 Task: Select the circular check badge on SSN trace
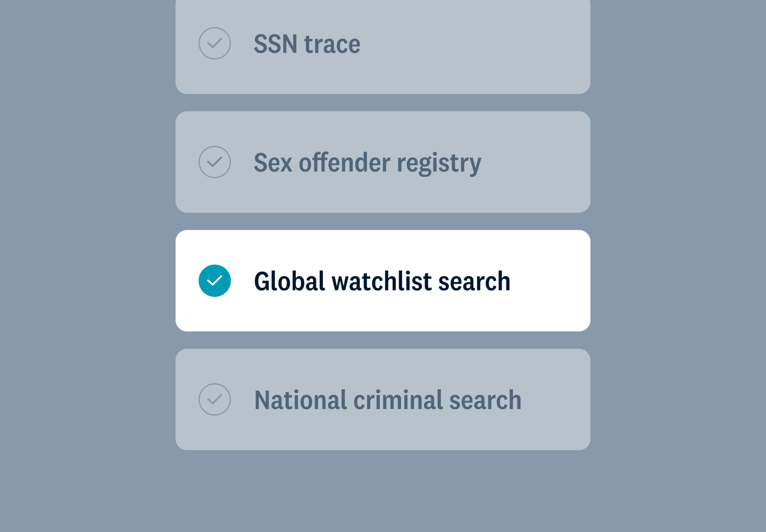(215, 43)
